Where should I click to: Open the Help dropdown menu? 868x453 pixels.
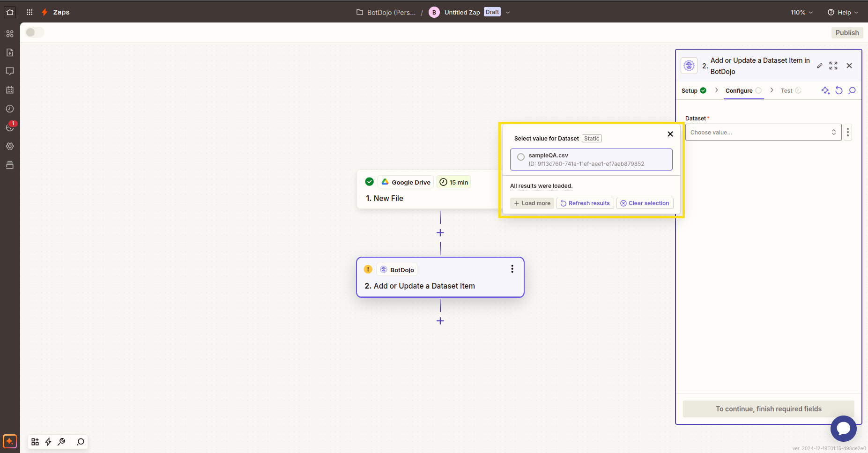[x=843, y=13]
